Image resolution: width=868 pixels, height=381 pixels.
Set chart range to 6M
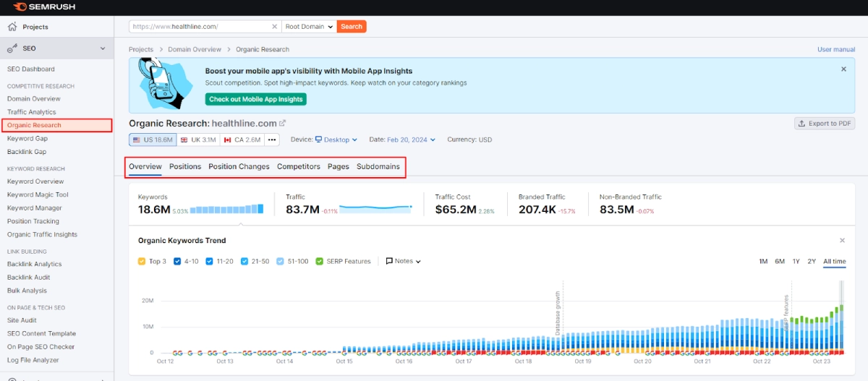click(x=780, y=262)
